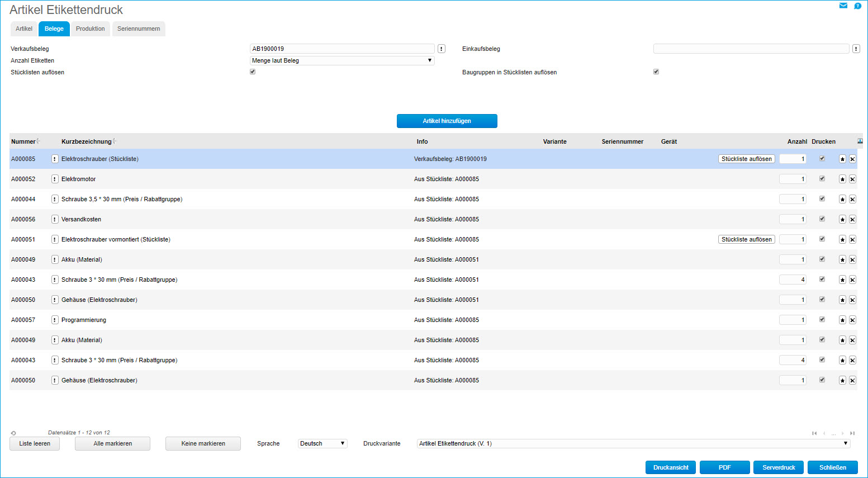
Task: Uncheck Drucken for A000044 Schraube row
Action: pos(822,198)
